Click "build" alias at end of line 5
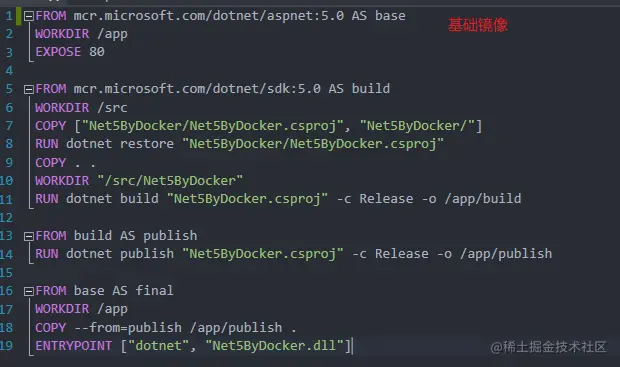Viewport: 620px width, 367px height. point(371,89)
